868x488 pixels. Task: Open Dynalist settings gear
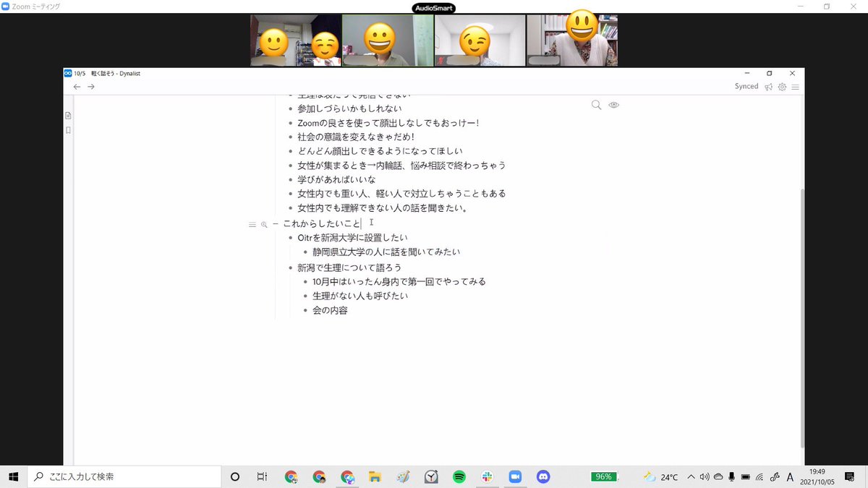782,87
